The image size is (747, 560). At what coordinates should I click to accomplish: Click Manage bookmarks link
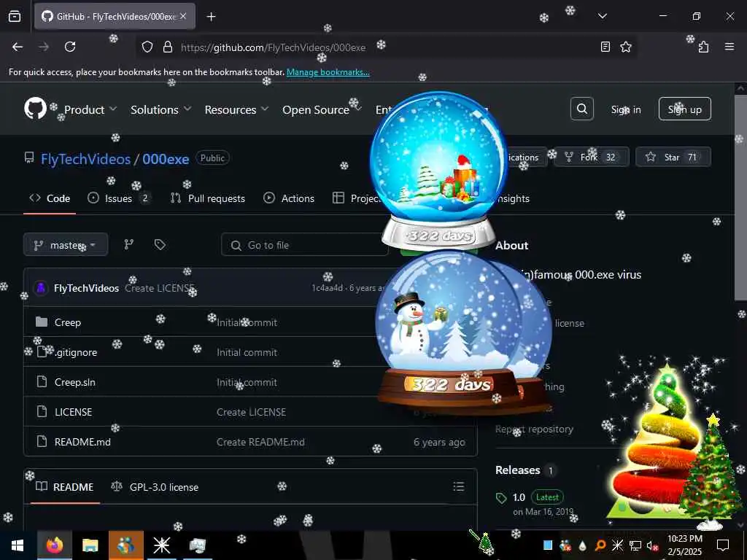(328, 72)
